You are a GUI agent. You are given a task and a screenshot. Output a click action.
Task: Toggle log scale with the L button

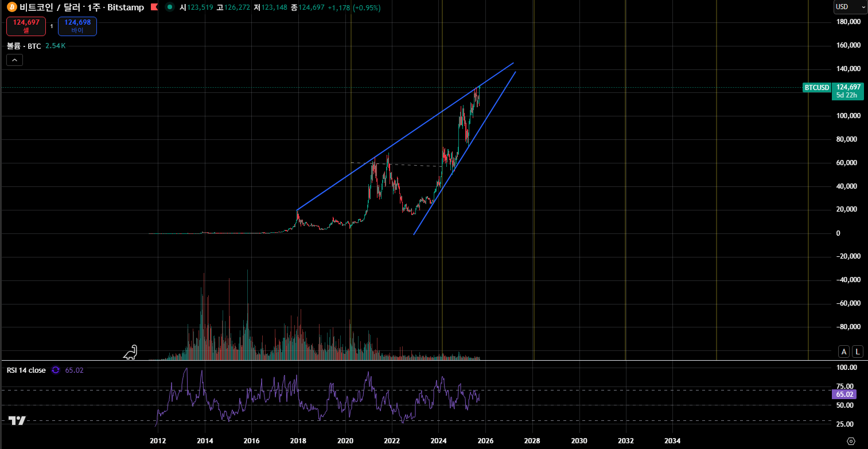pos(858,352)
